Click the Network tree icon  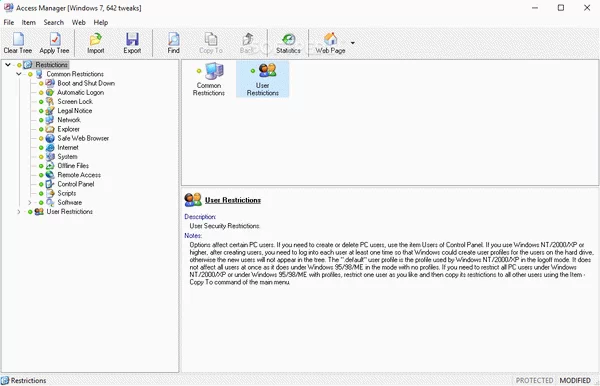tap(50, 120)
